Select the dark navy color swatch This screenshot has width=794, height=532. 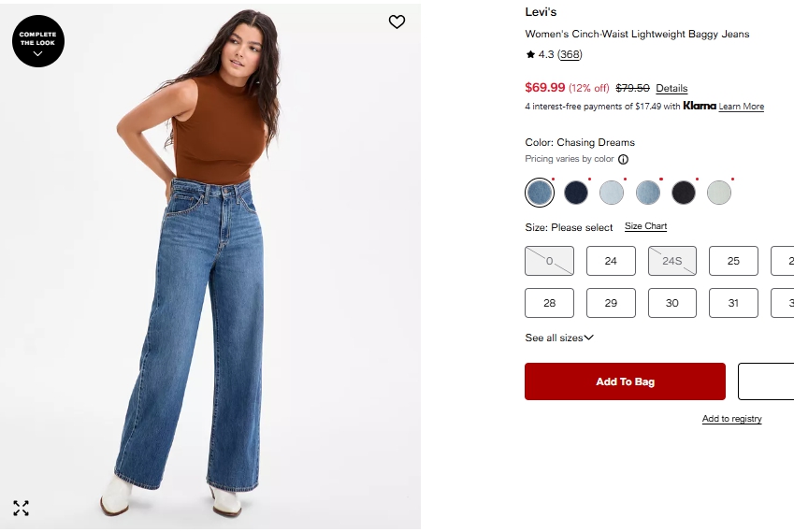click(x=576, y=193)
